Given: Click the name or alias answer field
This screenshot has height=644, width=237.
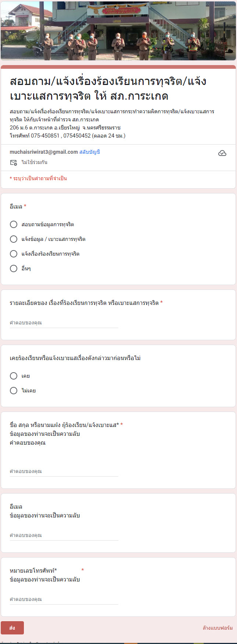Looking at the screenshot, I should (64, 472).
